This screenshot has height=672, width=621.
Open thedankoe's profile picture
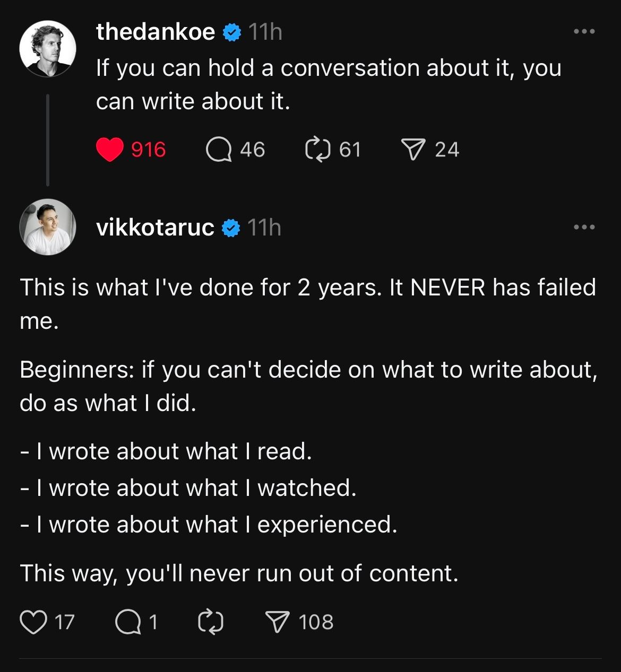pyautogui.click(x=48, y=48)
